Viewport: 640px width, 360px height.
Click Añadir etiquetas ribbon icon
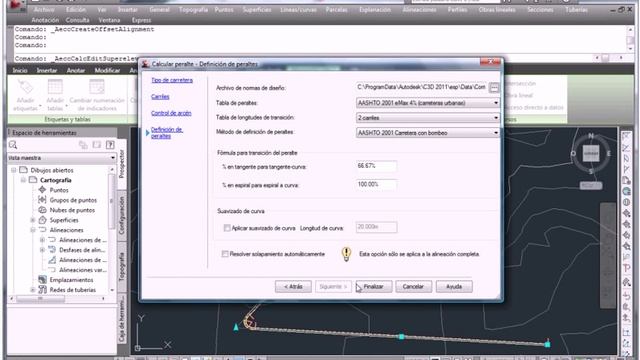[25, 87]
